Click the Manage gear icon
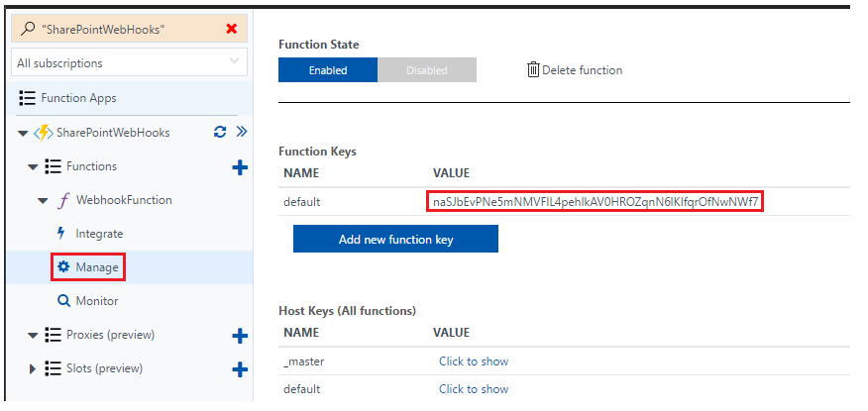 [63, 267]
